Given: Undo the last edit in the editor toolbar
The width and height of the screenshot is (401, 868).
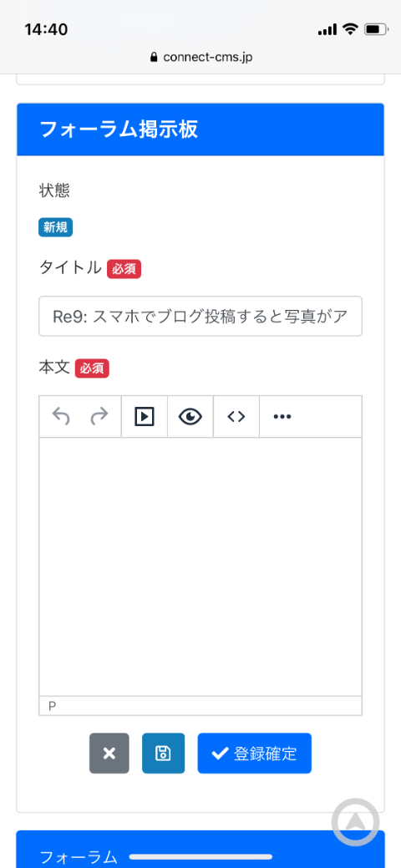Looking at the screenshot, I should 61,416.
